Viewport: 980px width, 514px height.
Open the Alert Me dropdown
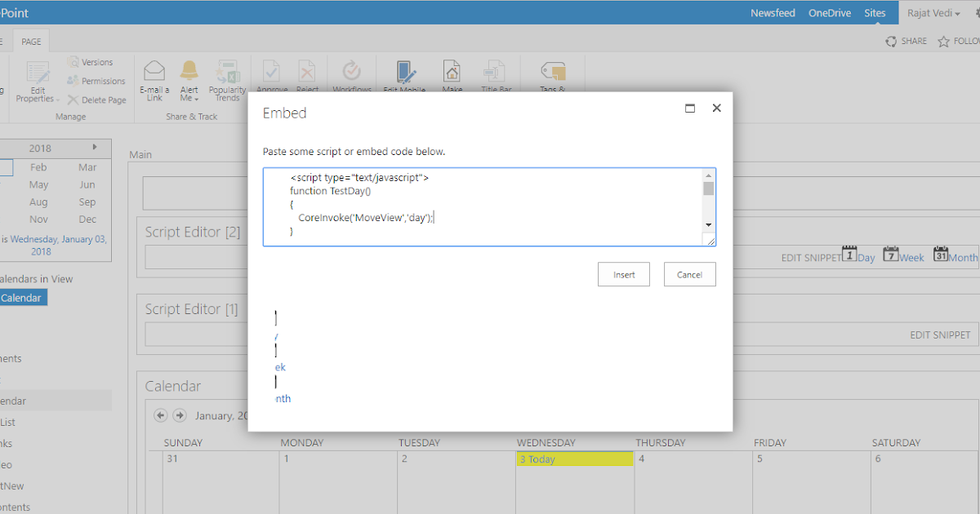[x=189, y=80]
